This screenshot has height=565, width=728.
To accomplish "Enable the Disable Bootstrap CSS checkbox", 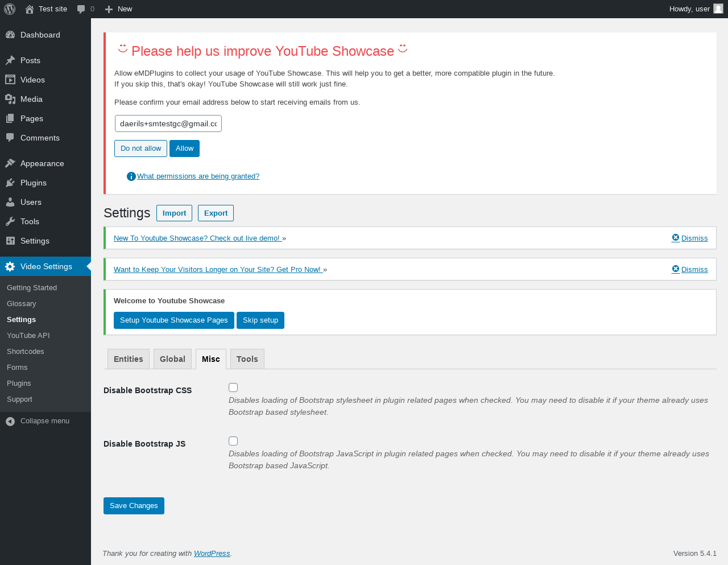I will pos(233,387).
